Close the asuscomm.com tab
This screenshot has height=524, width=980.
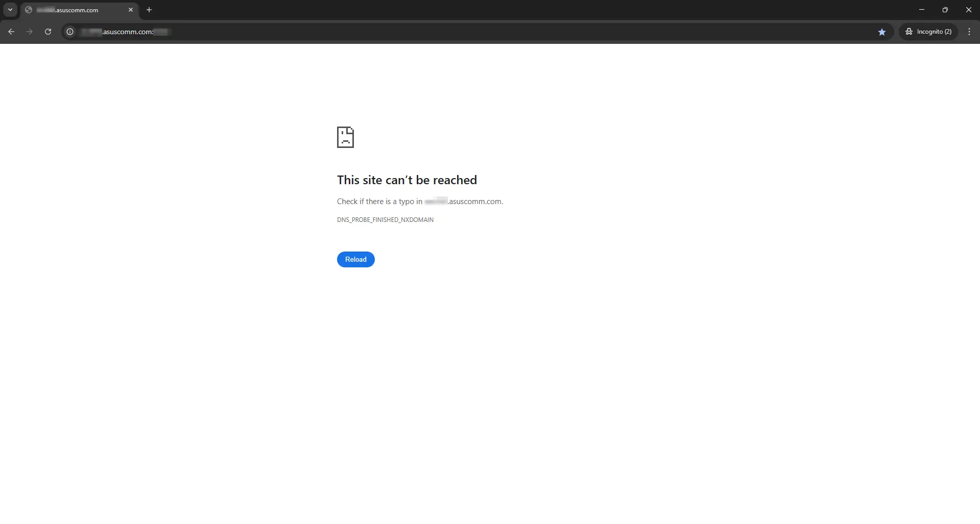point(131,10)
